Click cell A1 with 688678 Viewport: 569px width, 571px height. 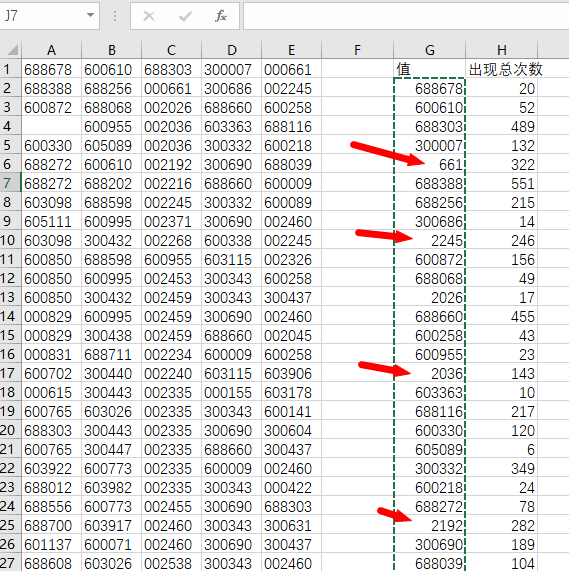click(52, 69)
